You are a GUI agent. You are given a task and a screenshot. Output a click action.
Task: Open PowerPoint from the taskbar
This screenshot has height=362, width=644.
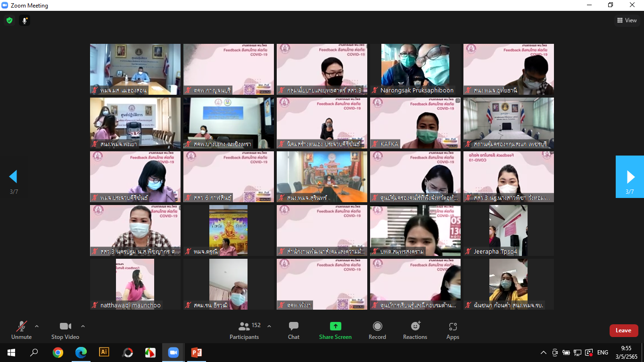(196, 352)
